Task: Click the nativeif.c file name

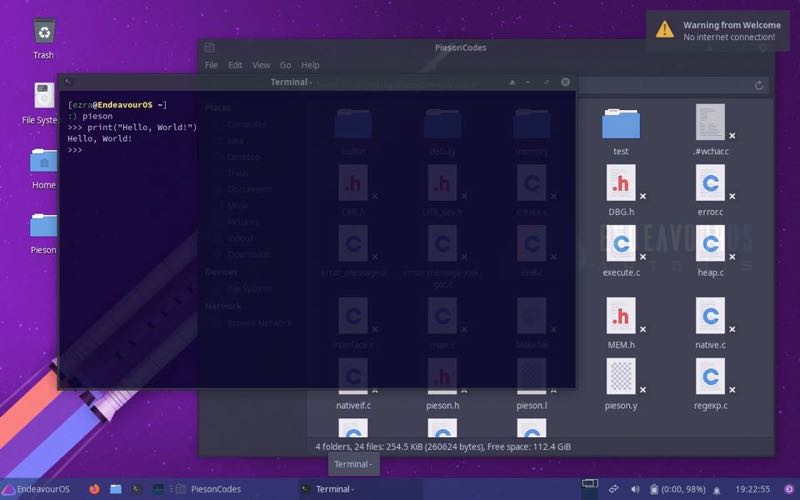Action: tap(353, 406)
